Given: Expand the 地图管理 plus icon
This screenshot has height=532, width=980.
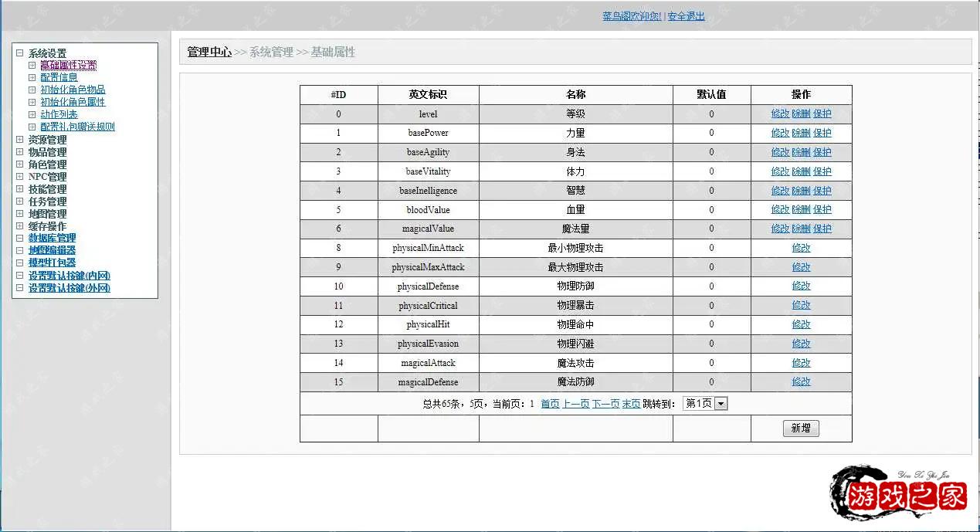Looking at the screenshot, I should (x=20, y=214).
